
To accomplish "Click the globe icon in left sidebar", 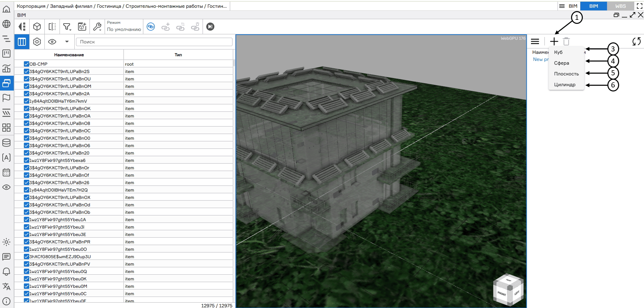I will click(6, 24).
